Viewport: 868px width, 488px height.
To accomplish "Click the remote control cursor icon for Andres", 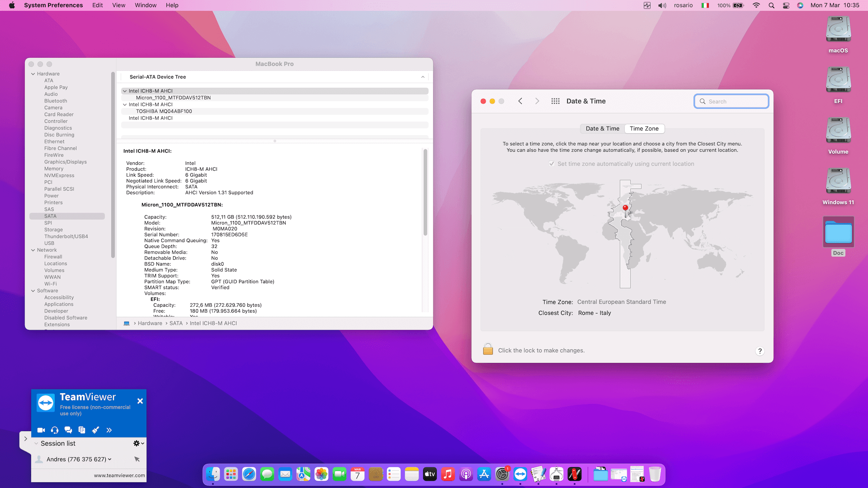I will pyautogui.click(x=137, y=459).
